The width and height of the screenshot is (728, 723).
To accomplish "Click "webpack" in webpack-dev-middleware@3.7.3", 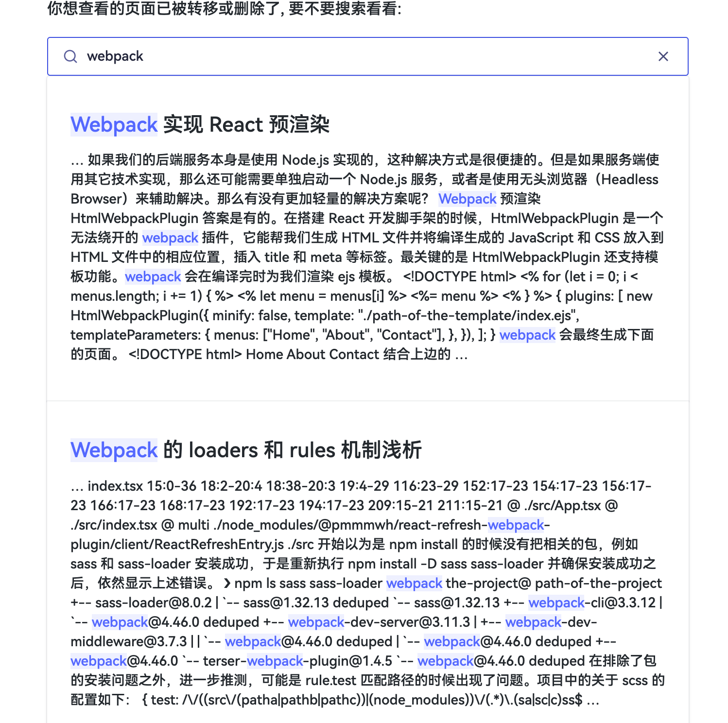I will tap(533, 622).
